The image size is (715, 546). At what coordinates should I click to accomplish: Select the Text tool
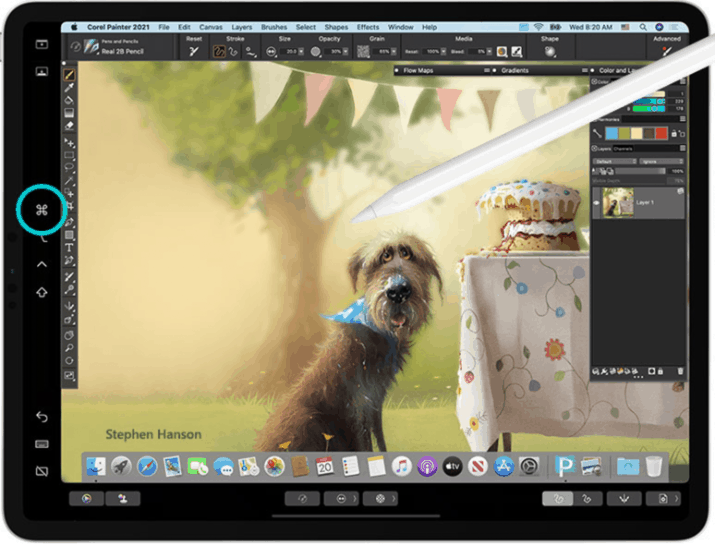69,248
